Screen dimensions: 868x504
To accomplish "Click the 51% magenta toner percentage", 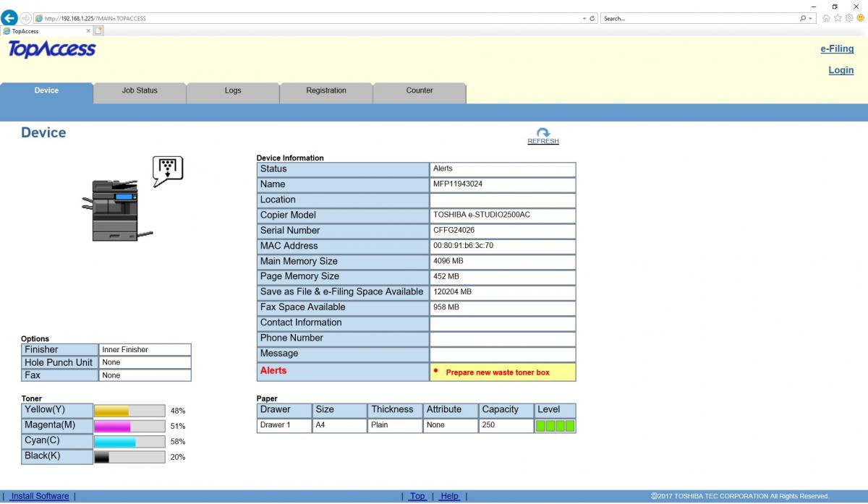I will (178, 426).
